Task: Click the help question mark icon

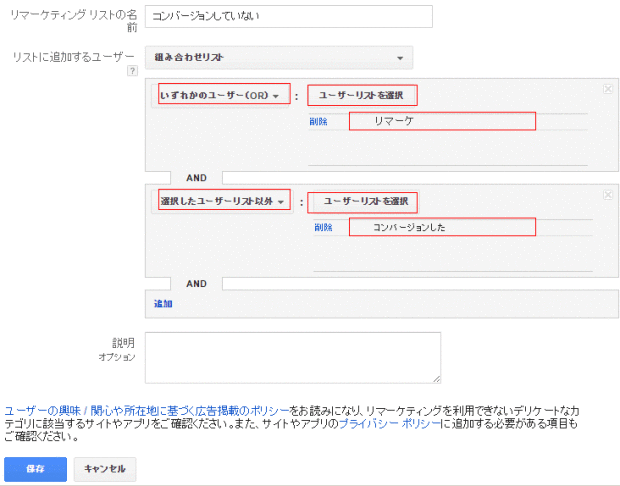Action: 132,72
